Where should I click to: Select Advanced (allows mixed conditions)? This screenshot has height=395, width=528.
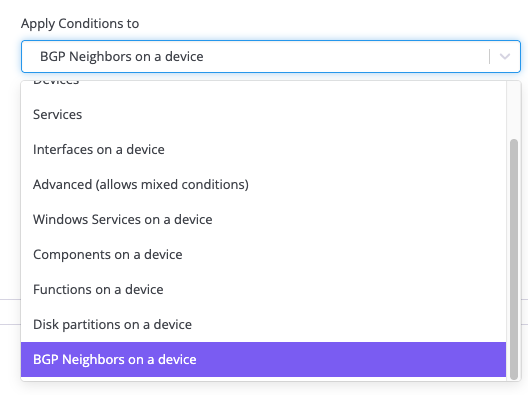click(263, 185)
